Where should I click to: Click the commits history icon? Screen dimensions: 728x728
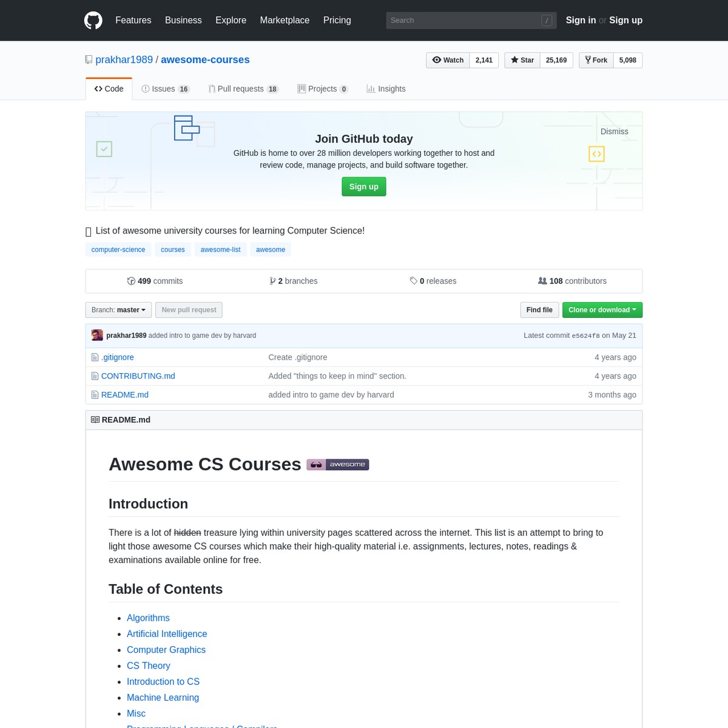coord(131,281)
